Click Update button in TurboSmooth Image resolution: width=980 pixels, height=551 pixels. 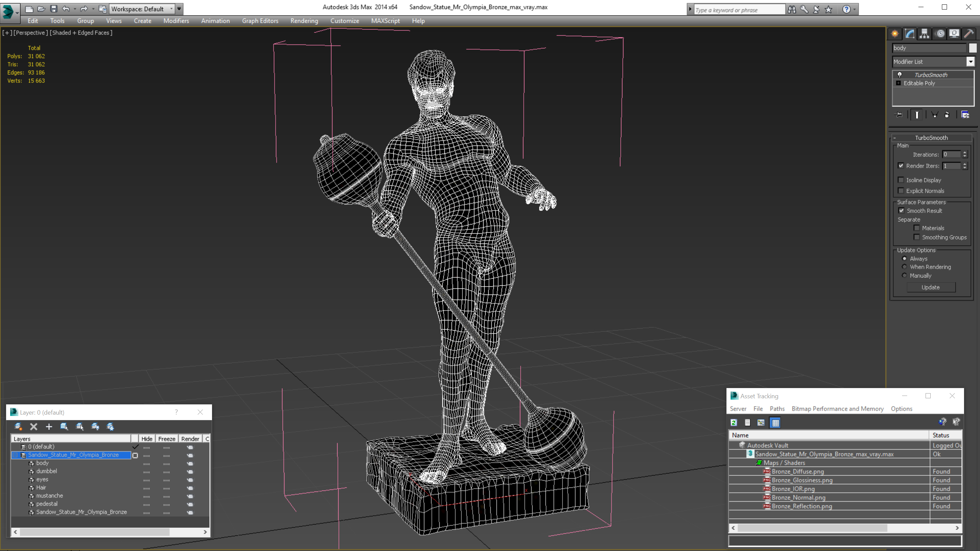point(931,287)
